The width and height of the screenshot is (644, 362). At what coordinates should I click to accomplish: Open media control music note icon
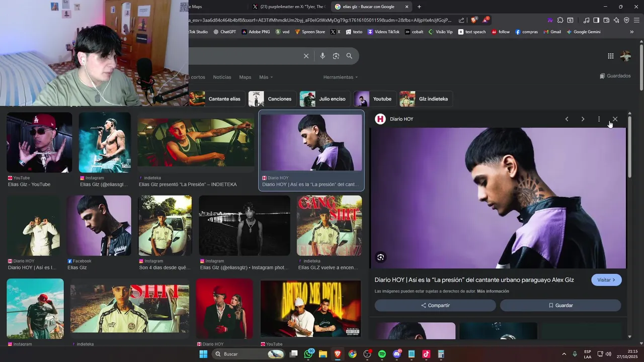click(586, 20)
